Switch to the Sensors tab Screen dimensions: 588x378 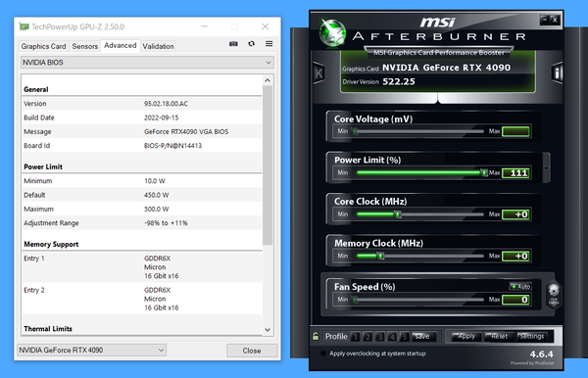coord(84,46)
